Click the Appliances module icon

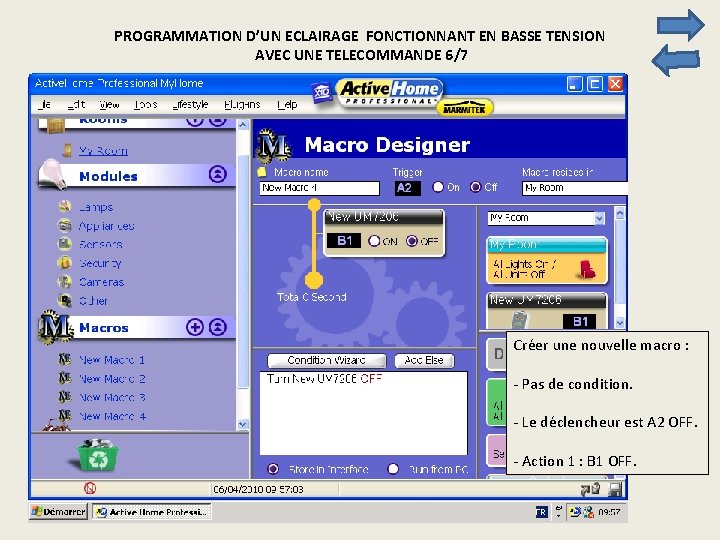[65, 225]
